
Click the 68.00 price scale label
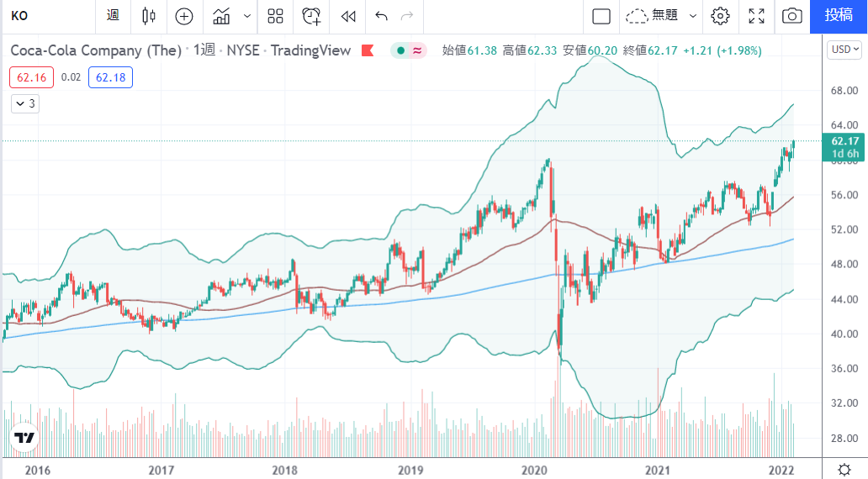pos(844,91)
